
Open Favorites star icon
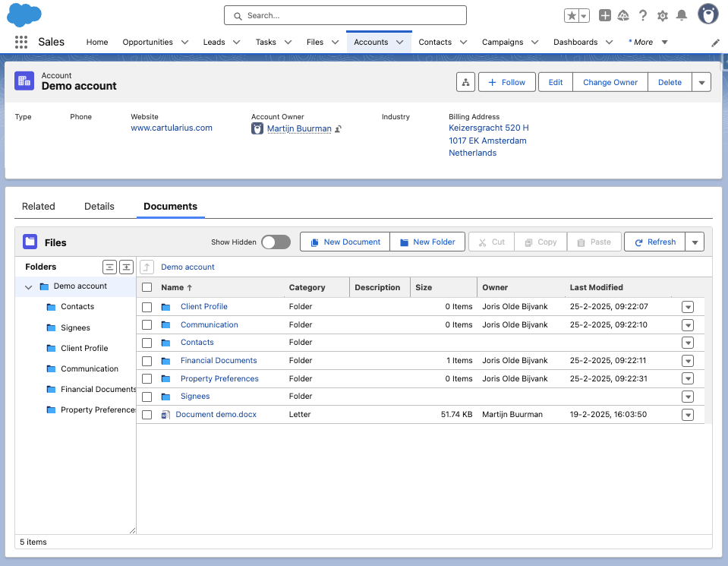[x=572, y=16]
